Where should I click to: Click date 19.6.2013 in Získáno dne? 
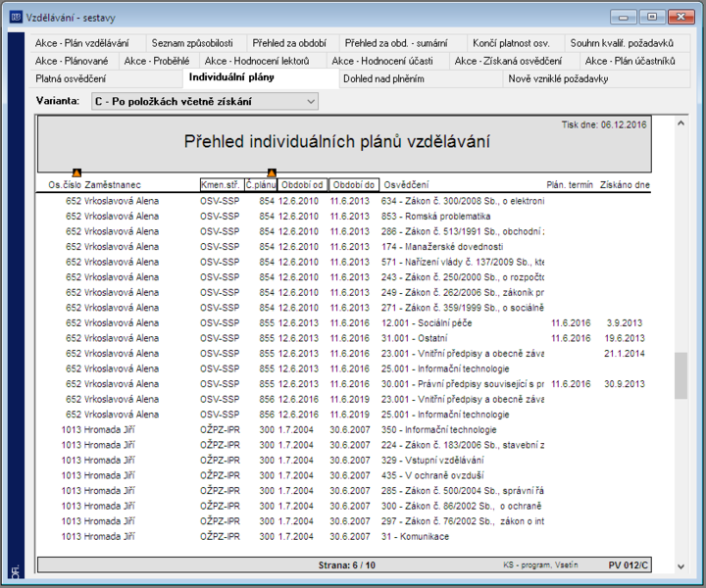tap(625, 338)
